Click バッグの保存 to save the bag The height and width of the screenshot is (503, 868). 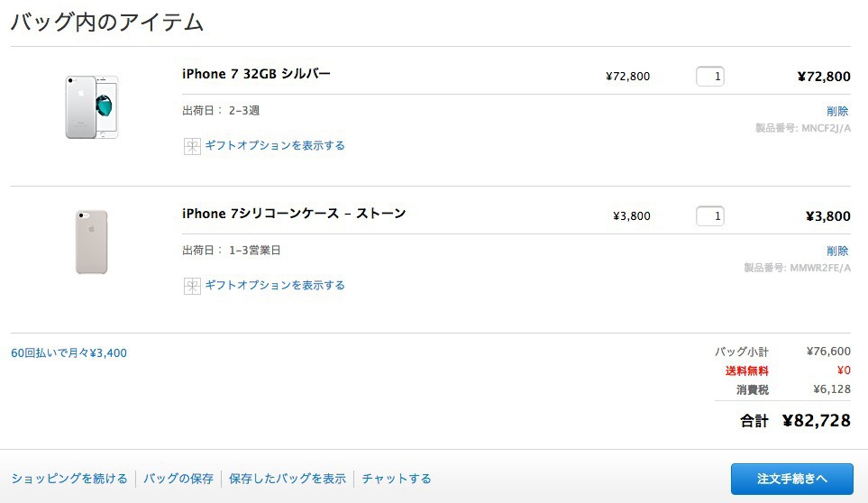[x=178, y=479]
